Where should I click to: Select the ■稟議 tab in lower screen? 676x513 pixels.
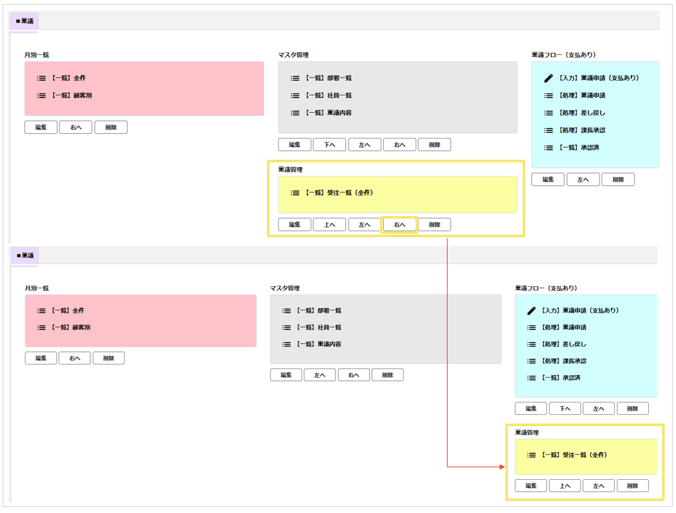[25, 256]
